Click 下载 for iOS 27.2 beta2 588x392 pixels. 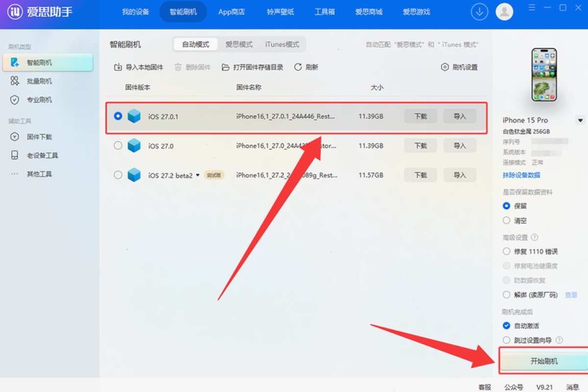420,175
